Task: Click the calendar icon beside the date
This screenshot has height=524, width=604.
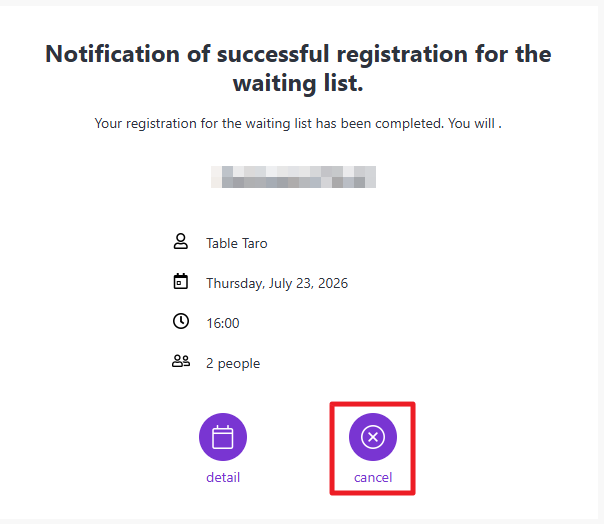Action: point(181,281)
